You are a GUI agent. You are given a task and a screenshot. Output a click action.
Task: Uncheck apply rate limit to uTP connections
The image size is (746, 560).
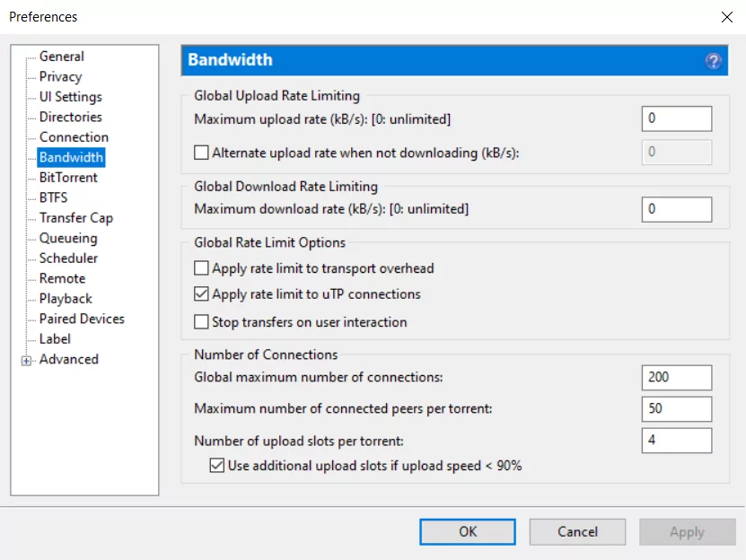click(201, 294)
